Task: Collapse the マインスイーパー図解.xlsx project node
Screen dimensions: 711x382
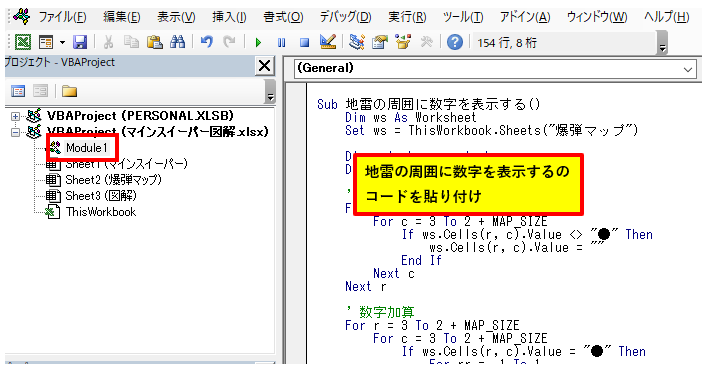Action: 15,132
